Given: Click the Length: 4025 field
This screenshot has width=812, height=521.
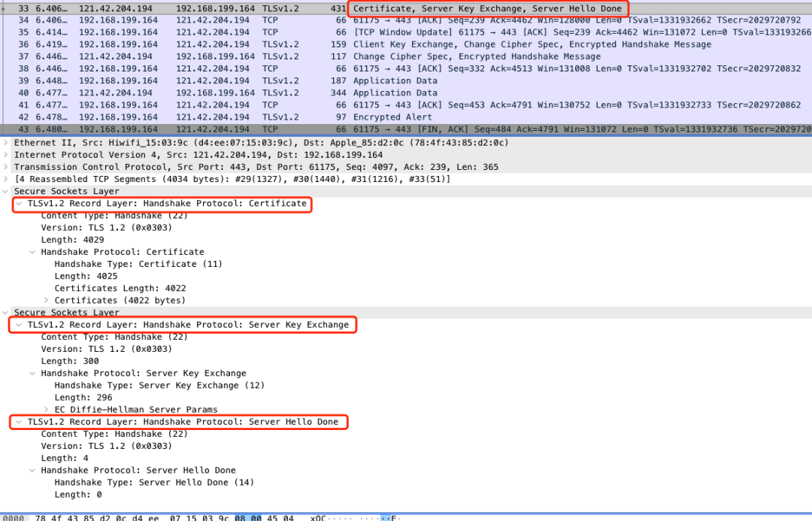Looking at the screenshot, I should [86, 277].
